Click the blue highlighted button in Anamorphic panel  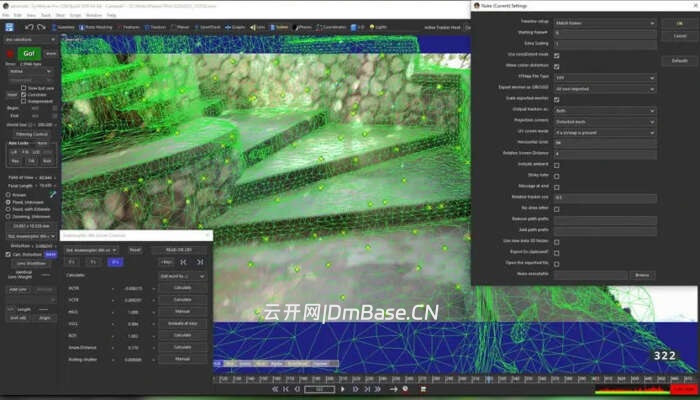115,262
